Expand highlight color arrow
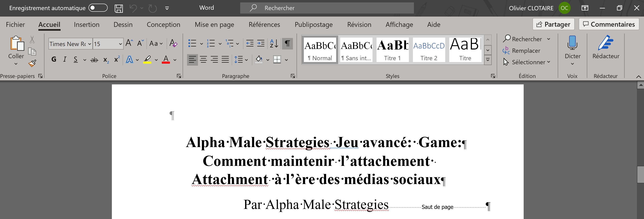Image resolution: width=644 pixels, height=219 pixels. [156, 60]
